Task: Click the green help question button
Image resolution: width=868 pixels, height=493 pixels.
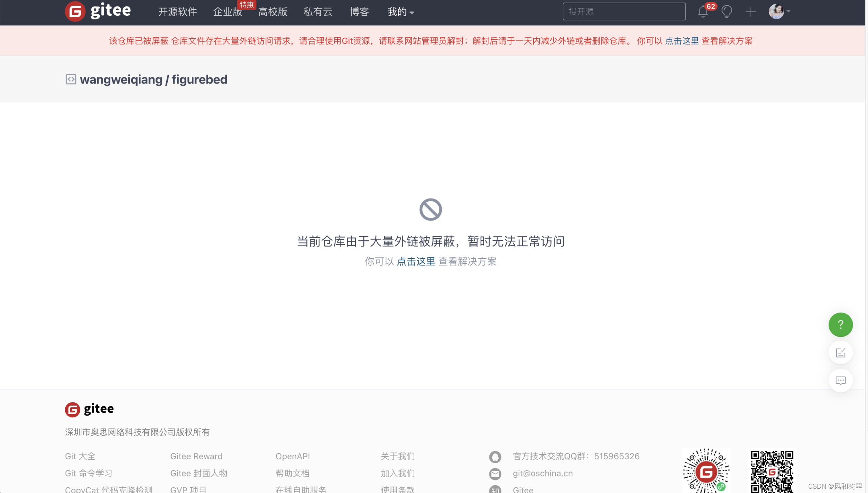Action: point(840,325)
